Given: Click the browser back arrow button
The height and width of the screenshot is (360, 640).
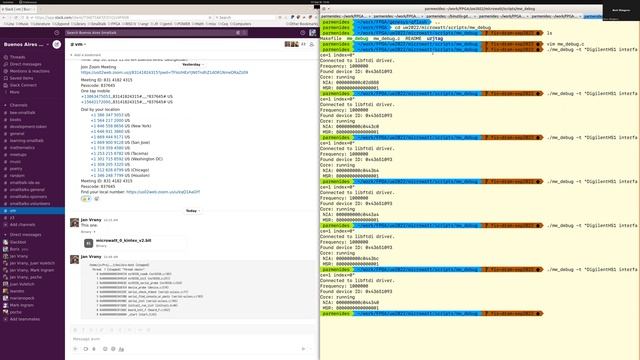Looking at the screenshot, I should [x=4, y=18].
